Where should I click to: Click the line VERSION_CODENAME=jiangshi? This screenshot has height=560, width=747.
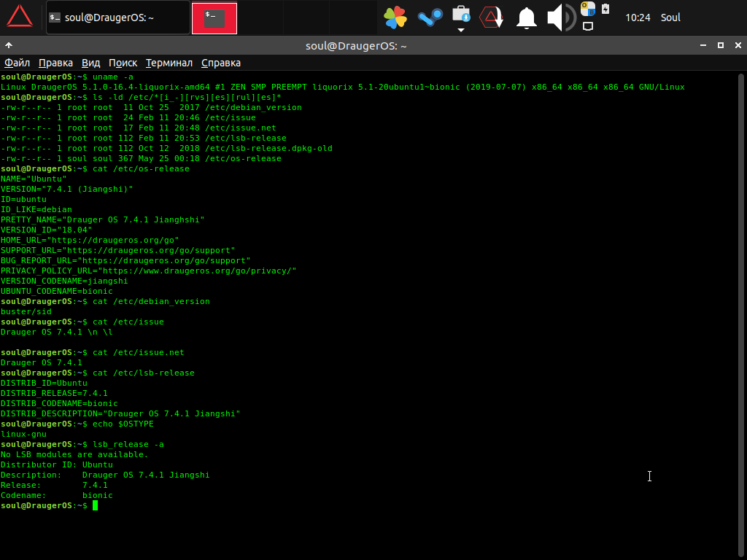click(64, 281)
